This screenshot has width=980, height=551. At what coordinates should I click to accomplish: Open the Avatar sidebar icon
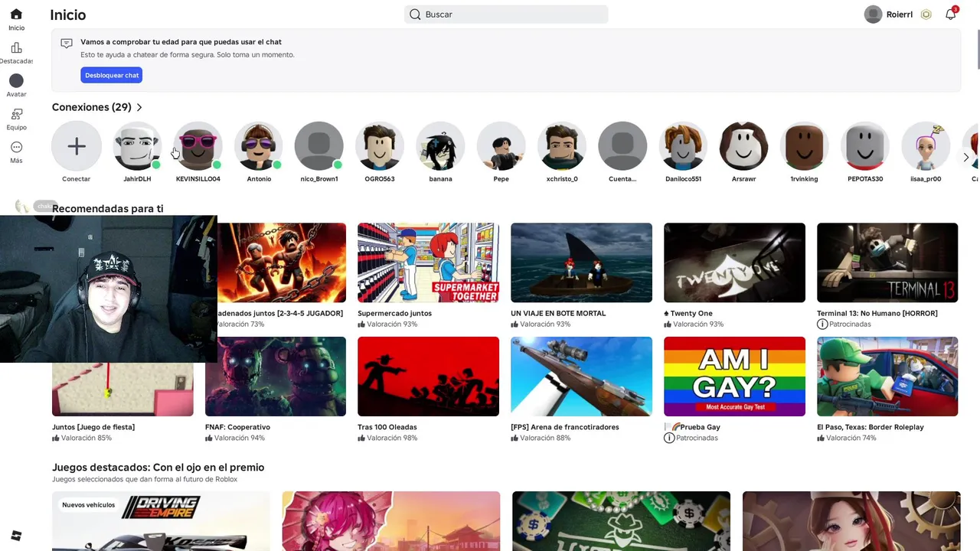[16, 80]
